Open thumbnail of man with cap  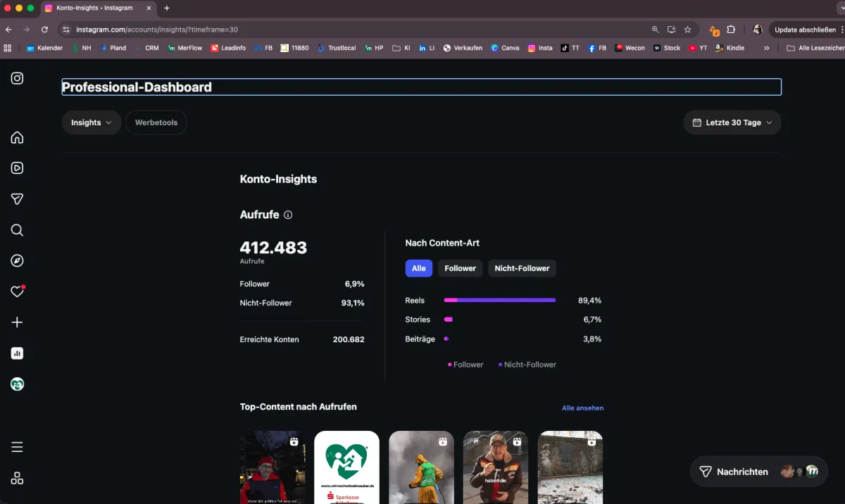(x=496, y=467)
